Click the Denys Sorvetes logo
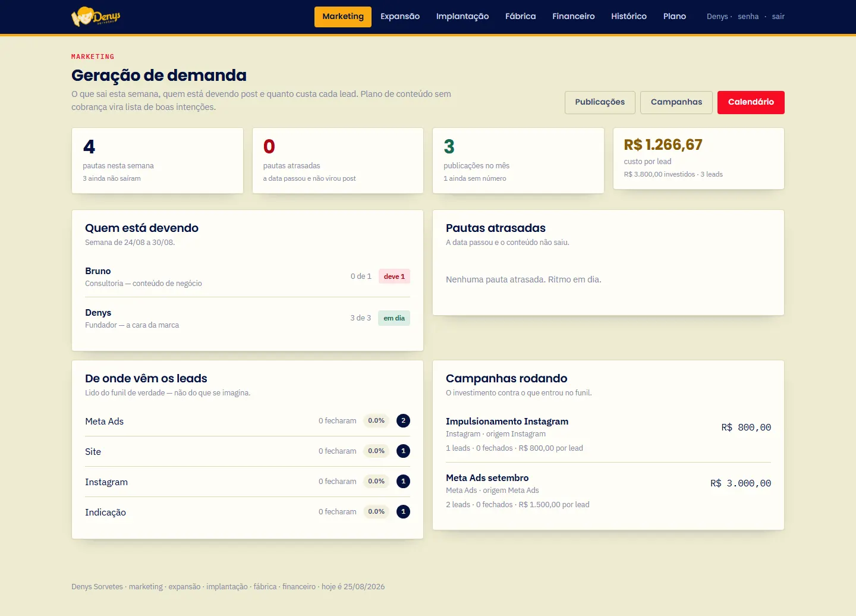Screen dimensions: 856x616 tap(96, 17)
